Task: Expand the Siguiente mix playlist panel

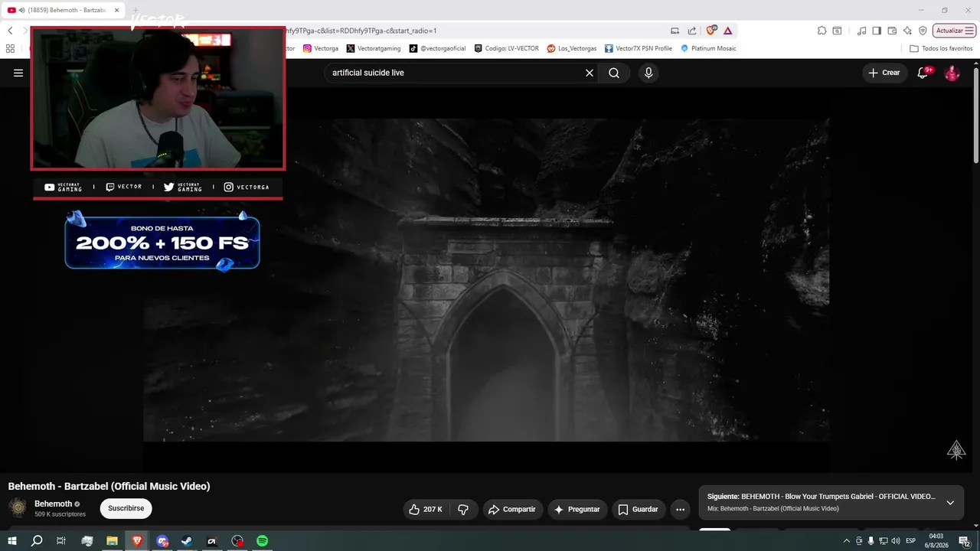Action: 950,503
